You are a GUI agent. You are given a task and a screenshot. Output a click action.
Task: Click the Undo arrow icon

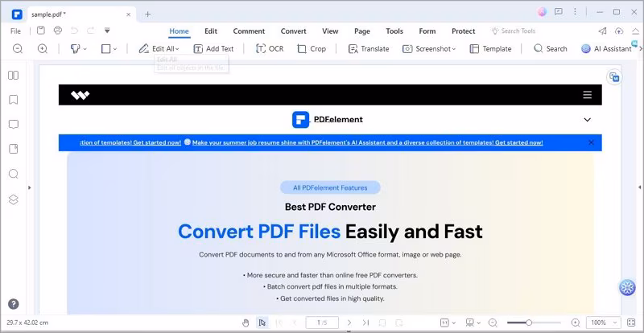(74, 31)
